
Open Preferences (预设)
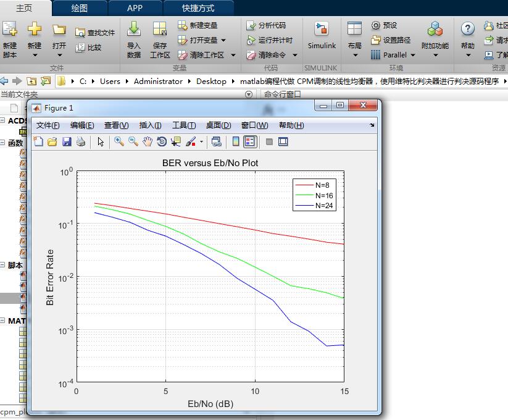(384, 25)
